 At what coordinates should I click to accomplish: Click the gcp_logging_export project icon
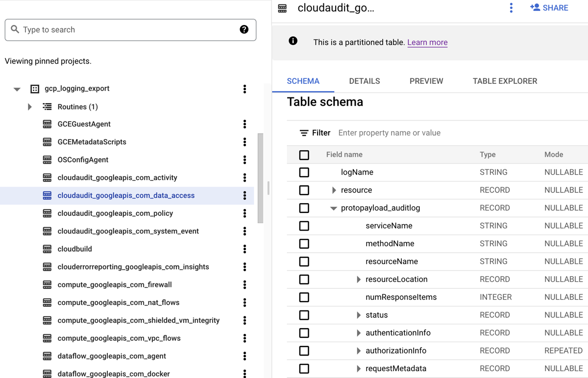(34, 89)
